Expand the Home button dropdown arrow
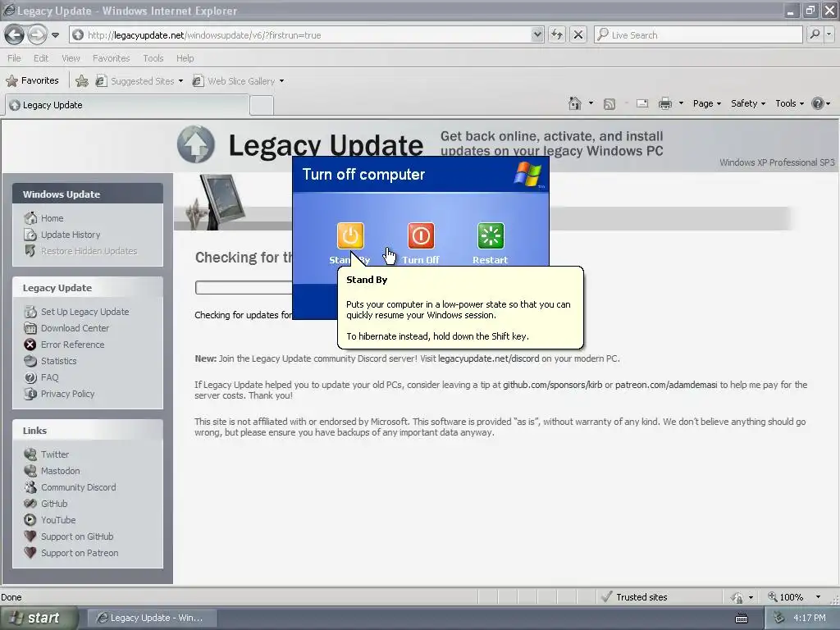Viewport: 840px width, 630px height. click(x=591, y=103)
